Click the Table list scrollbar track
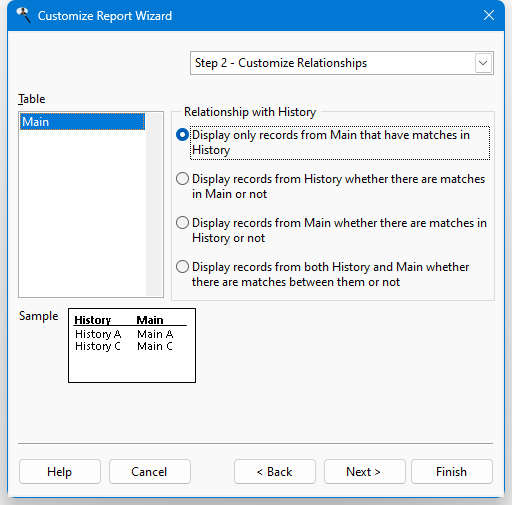 [154, 204]
